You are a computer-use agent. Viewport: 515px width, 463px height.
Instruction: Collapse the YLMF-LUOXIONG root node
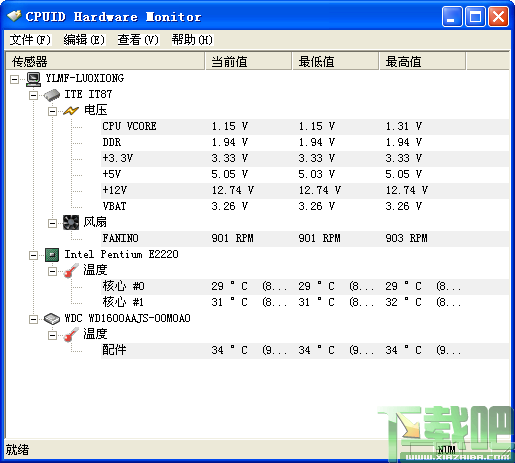pos(14,79)
